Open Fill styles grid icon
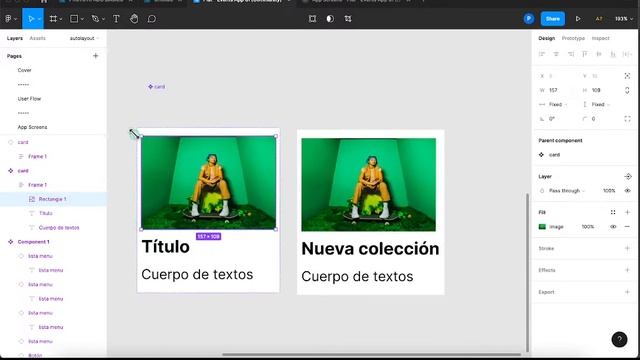The image size is (640, 360). 613,212
